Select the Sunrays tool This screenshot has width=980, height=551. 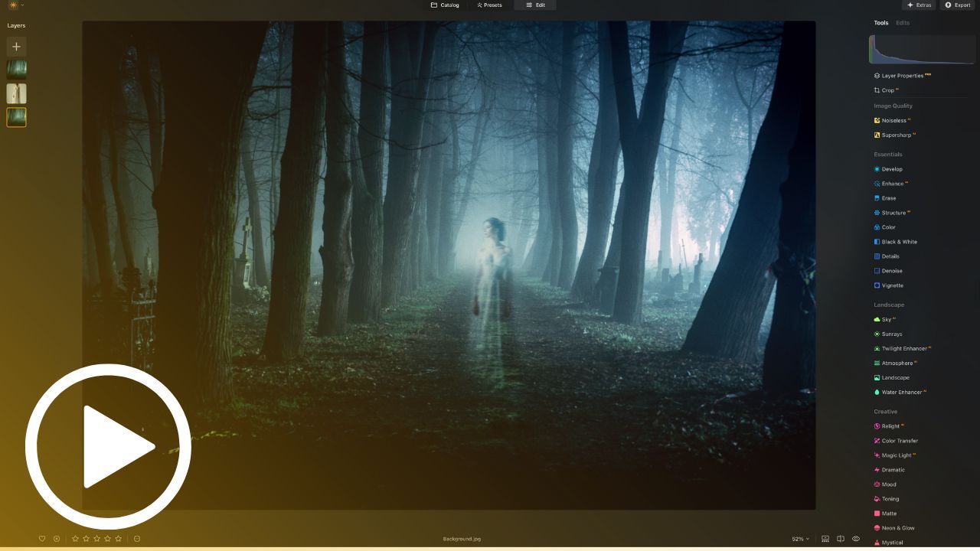click(x=891, y=334)
